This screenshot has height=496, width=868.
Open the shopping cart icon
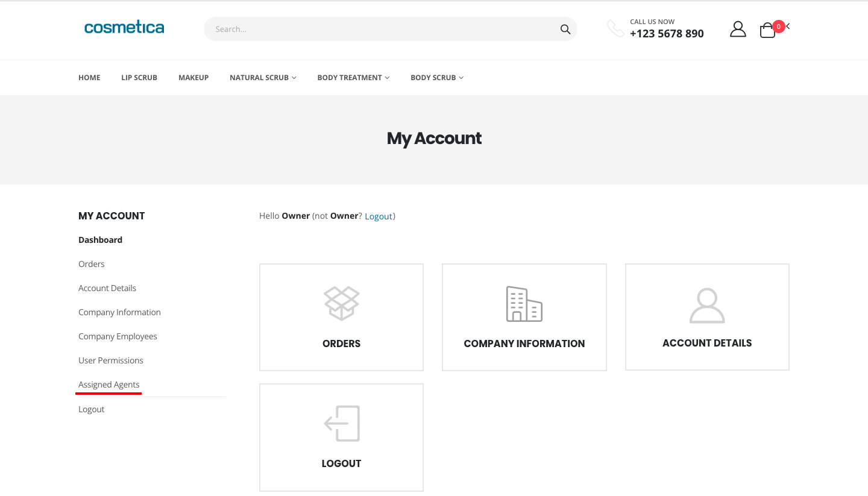point(767,30)
